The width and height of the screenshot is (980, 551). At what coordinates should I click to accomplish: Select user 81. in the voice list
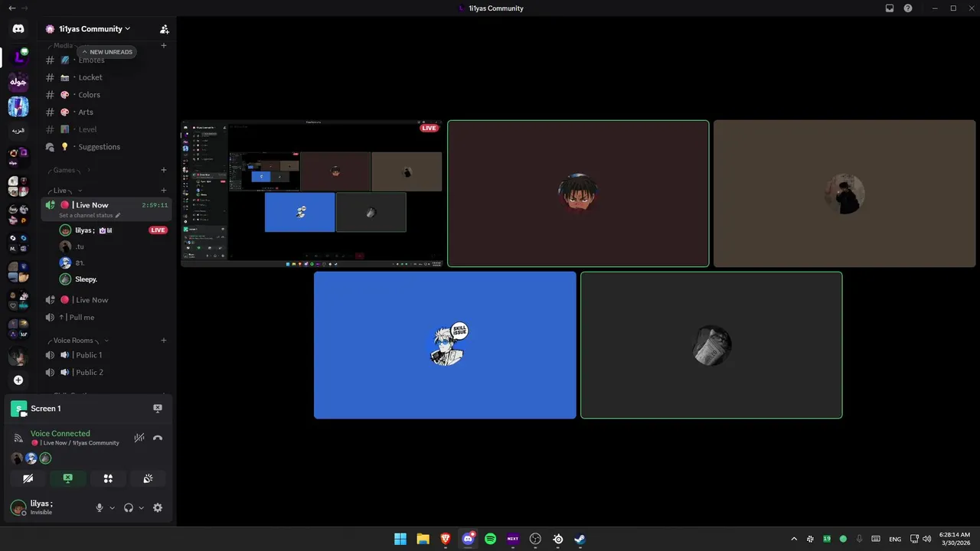click(x=113, y=262)
